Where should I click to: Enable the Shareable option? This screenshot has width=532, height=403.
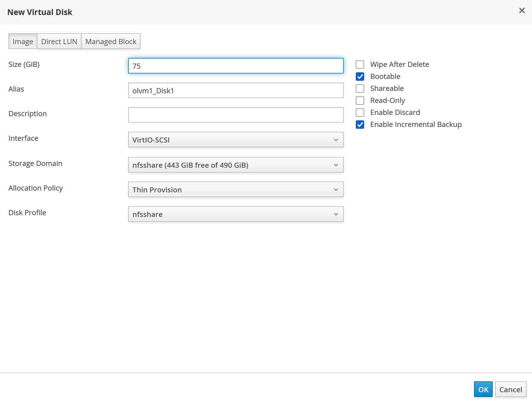pos(360,88)
